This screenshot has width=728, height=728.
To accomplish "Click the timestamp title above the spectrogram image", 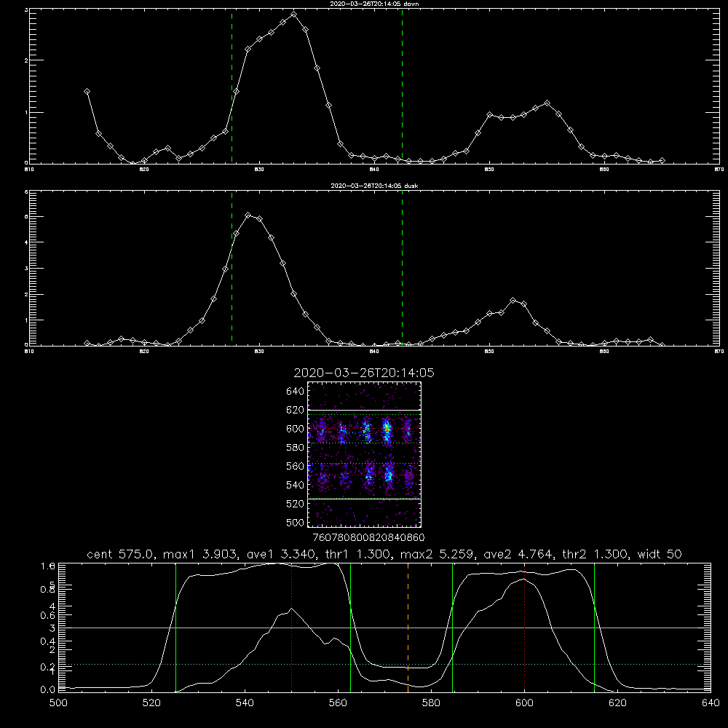I will (x=364, y=373).
